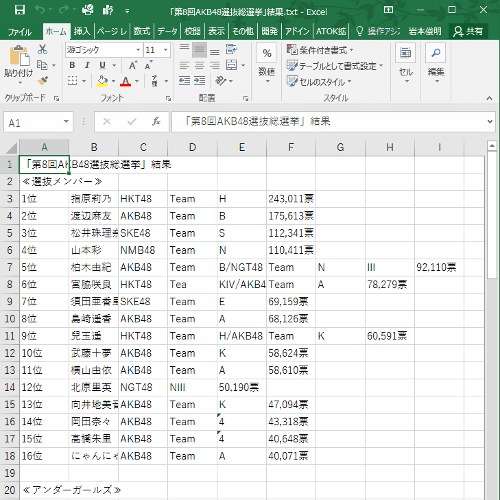Click the cell borders icon

point(72,81)
